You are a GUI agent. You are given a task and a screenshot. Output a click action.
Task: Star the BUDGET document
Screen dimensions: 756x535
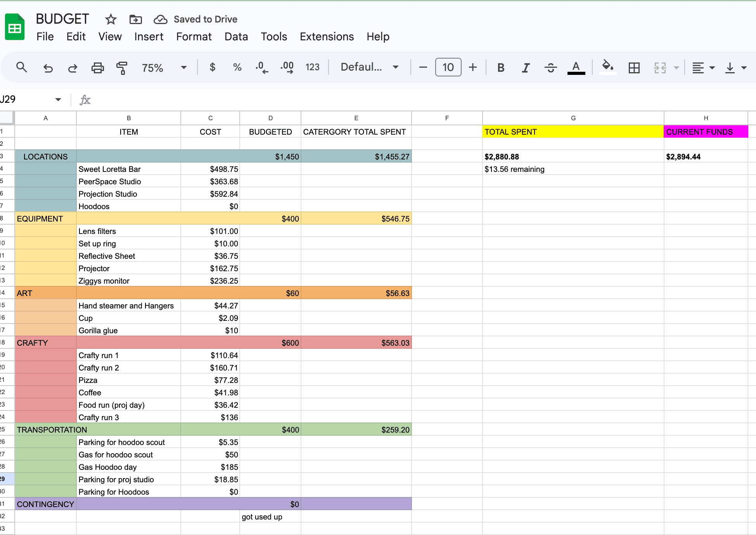pyautogui.click(x=111, y=19)
